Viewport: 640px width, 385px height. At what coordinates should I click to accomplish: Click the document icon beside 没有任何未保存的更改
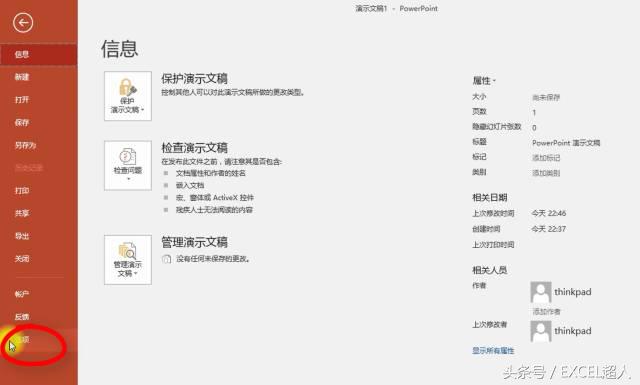coord(167,259)
